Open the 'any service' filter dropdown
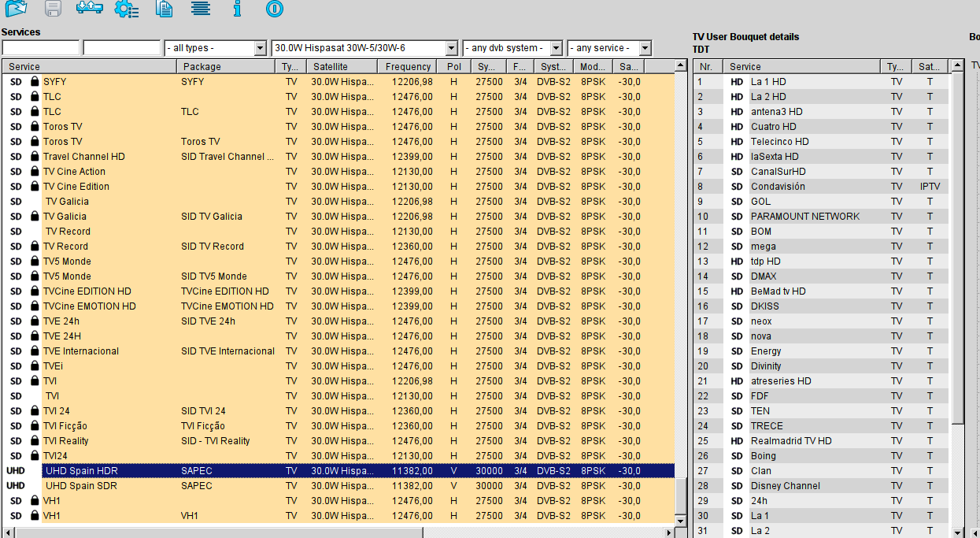980x538 pixels. pos(645,49)
